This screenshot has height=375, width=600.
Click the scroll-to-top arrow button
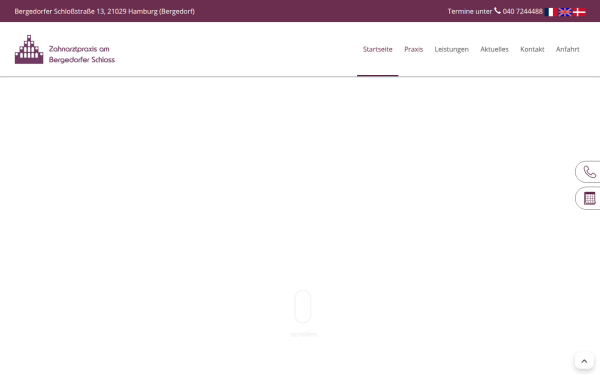584,361
